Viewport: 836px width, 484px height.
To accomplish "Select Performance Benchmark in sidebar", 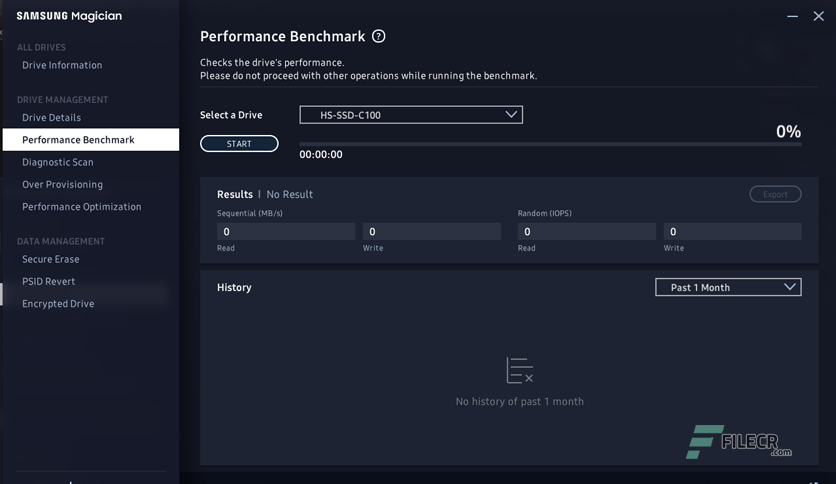I will [x=91, y=140].
